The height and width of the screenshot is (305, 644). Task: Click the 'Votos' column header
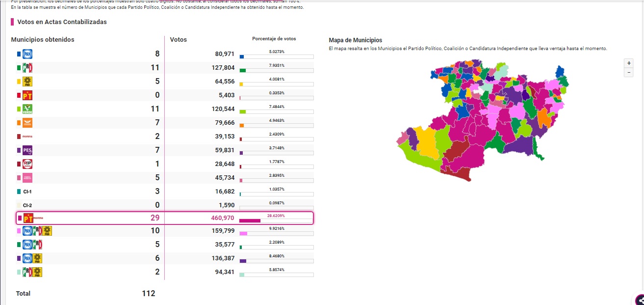tap(179, 40)
